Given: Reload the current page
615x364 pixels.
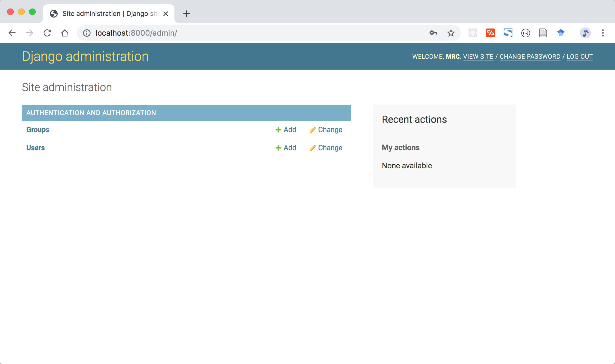Looking at the screenshot, I should point(47,33).
